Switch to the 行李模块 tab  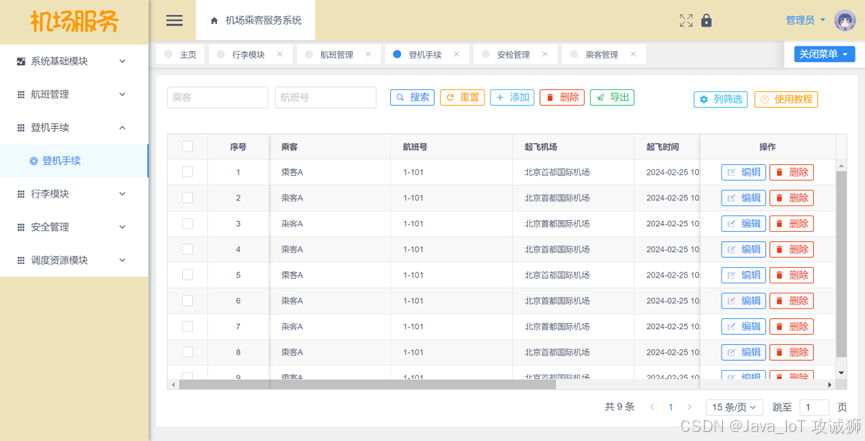(x=248, y=55)
